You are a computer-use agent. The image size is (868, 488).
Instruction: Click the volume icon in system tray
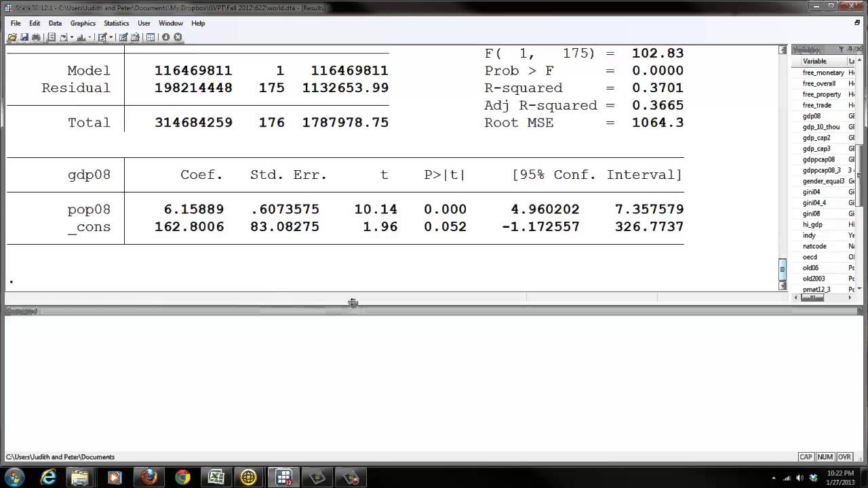[x=800, y=478]
